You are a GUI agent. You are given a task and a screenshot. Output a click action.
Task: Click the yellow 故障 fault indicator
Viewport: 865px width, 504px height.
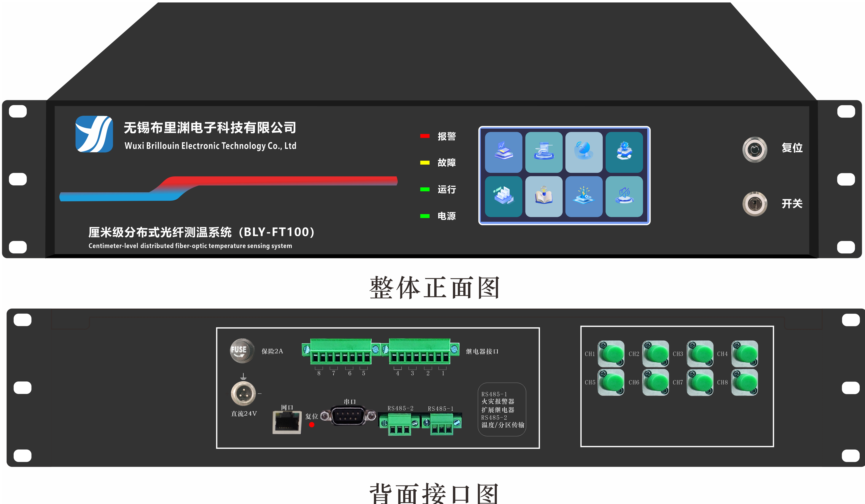coord(425,163)
